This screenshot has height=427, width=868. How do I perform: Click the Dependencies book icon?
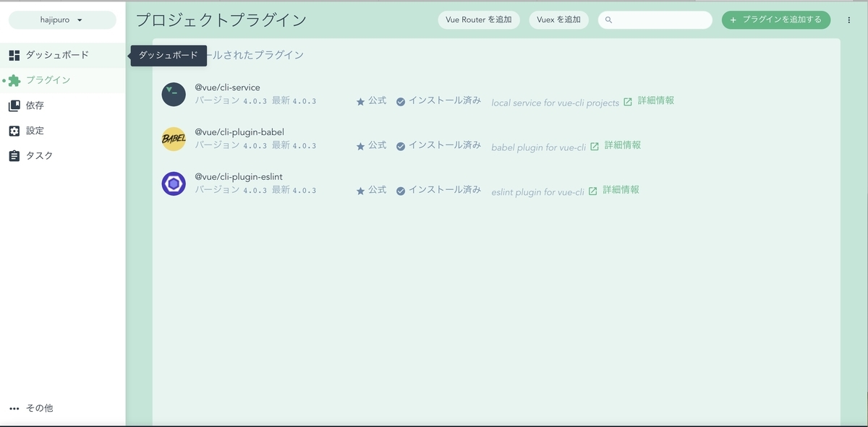[14, 105]
